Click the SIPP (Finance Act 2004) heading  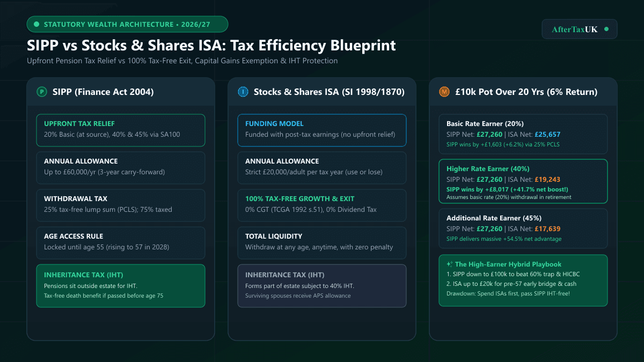click(x=103, y=92)
